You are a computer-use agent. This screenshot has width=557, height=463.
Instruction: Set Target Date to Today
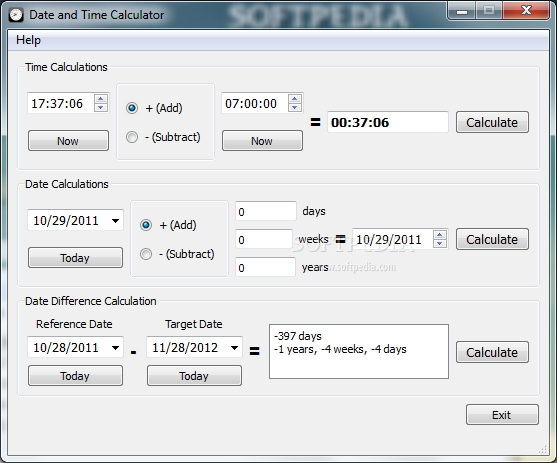tap(194, 376)
